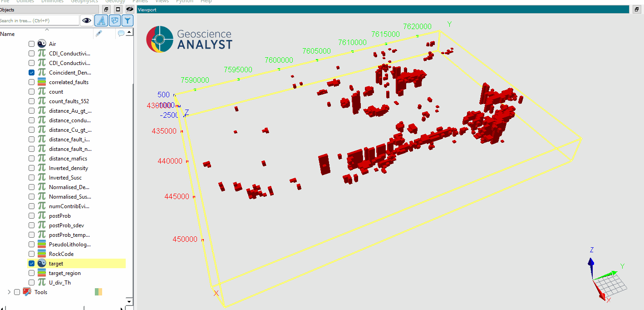Click the blue funnel filter icon
644x310 pixels.
pos(128,20)
